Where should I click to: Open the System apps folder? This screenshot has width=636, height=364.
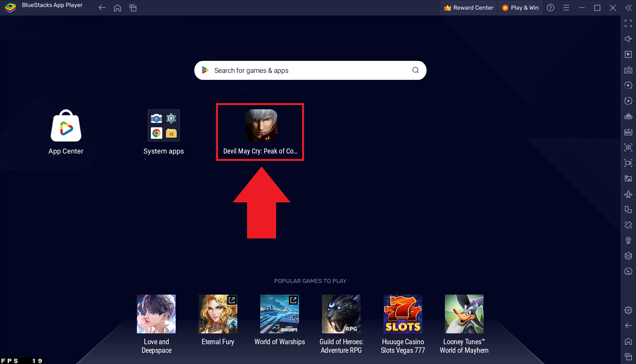(x=164, y=132)
